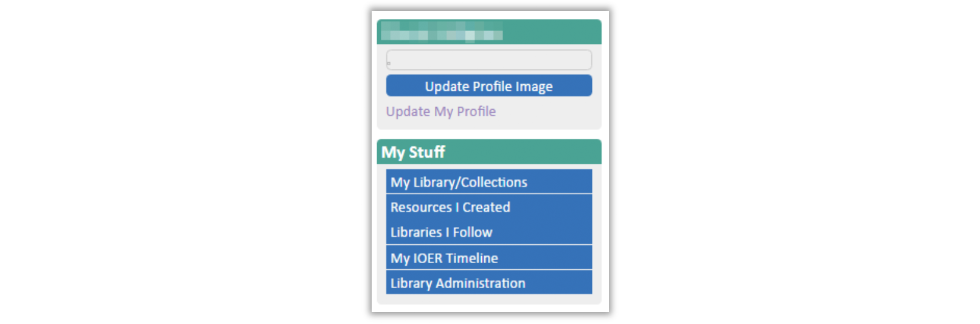Change picture with Update Profile Image
The height and width of the screenshot is (324, 980).
click(488, 86)
